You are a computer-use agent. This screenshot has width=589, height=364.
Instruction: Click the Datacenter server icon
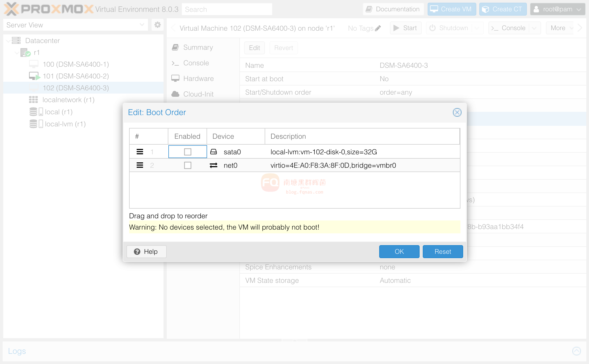pos(16,41)
